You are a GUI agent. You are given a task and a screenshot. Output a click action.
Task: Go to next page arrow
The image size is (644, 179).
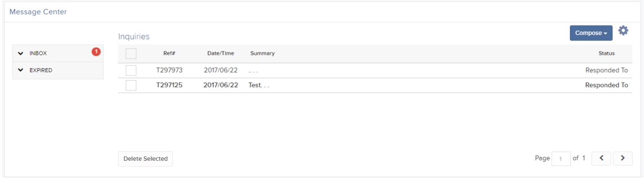(623, 158)
